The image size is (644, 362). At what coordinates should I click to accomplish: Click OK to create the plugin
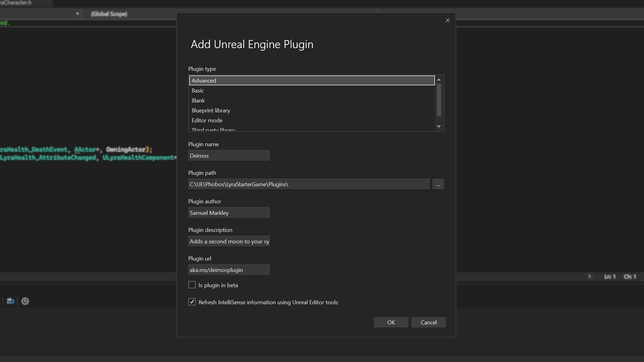(391, 322)
